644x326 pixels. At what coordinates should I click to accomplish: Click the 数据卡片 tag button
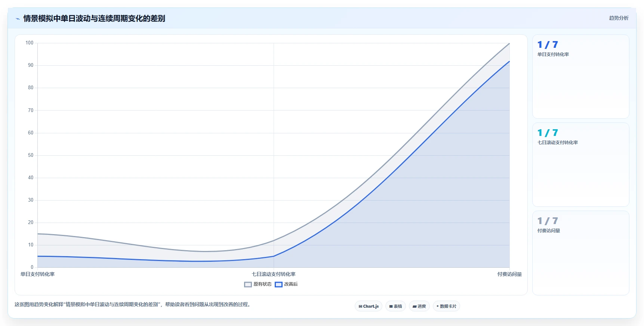click(x=446, y=306)
